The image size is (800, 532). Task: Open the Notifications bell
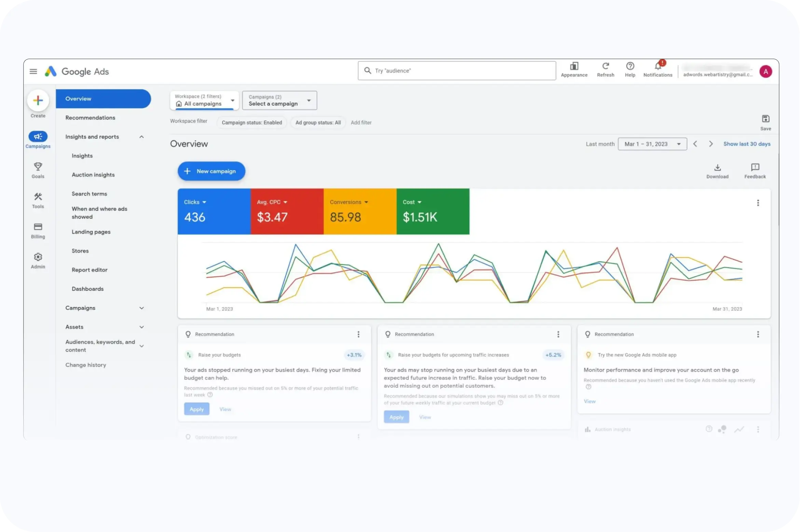coord(658,66)
